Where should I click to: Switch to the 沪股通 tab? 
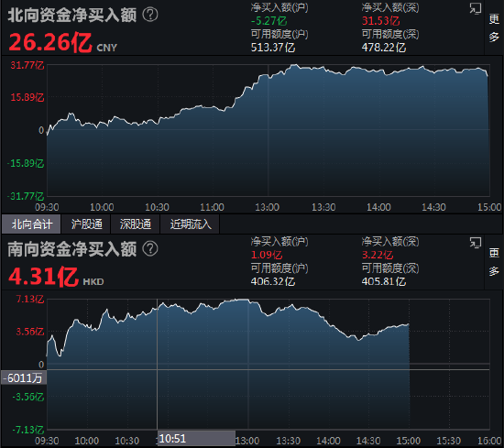pyautogui.click(x=86, y=224)
